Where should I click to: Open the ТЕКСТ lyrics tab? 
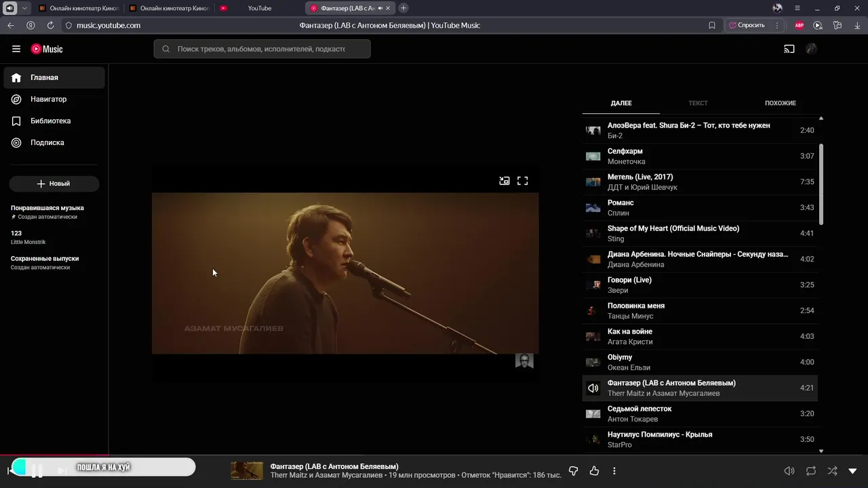[698, 103]
